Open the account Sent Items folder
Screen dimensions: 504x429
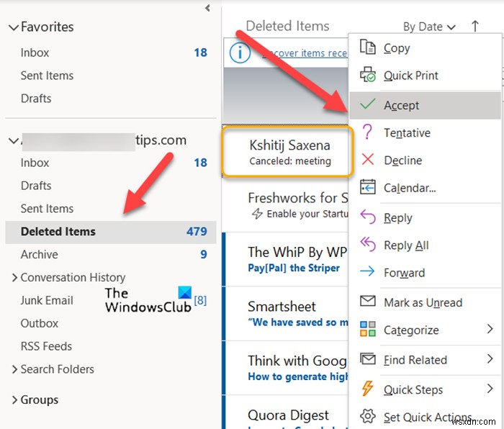point(111,209)
